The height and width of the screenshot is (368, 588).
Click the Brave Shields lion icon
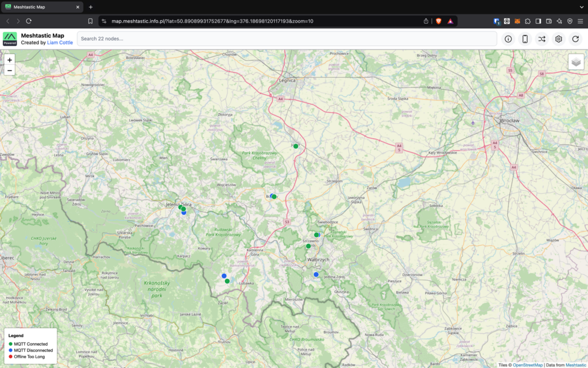[x=439, y=21]
